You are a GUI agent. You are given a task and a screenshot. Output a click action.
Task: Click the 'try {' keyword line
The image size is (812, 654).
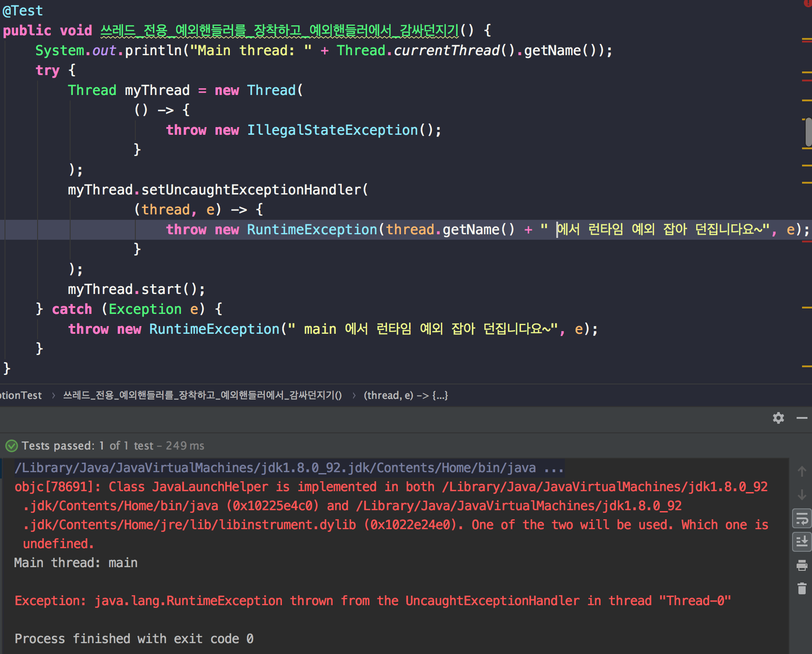coord(56,70)
